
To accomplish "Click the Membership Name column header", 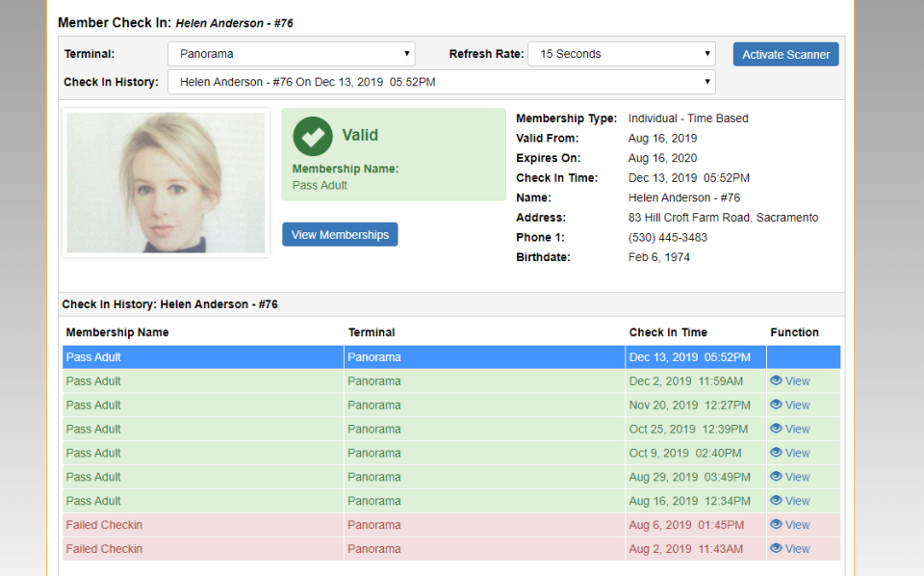I will pos(117,332).
